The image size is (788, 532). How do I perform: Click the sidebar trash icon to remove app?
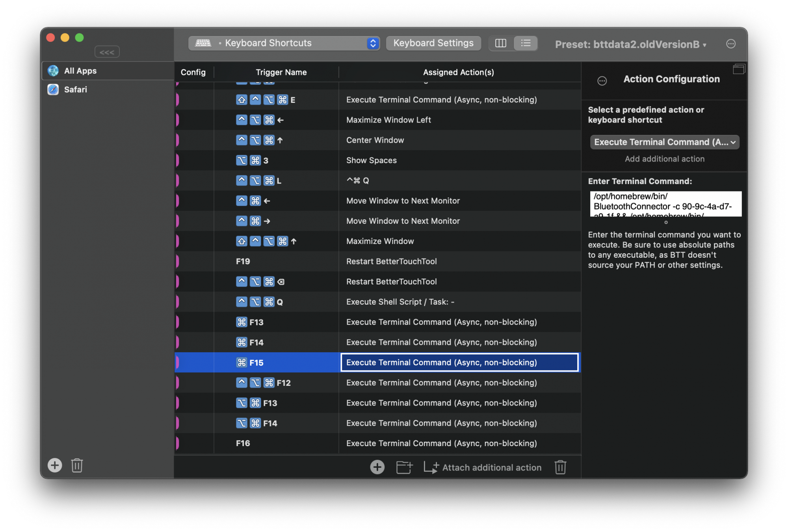point(77,465)
